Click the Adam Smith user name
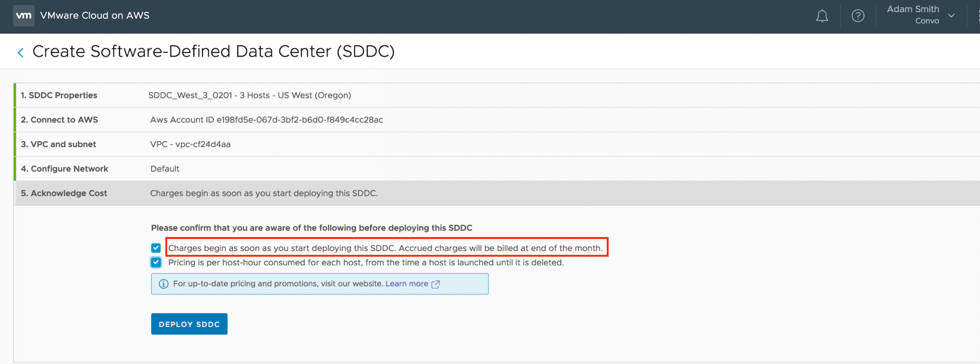 pos(913,9)
